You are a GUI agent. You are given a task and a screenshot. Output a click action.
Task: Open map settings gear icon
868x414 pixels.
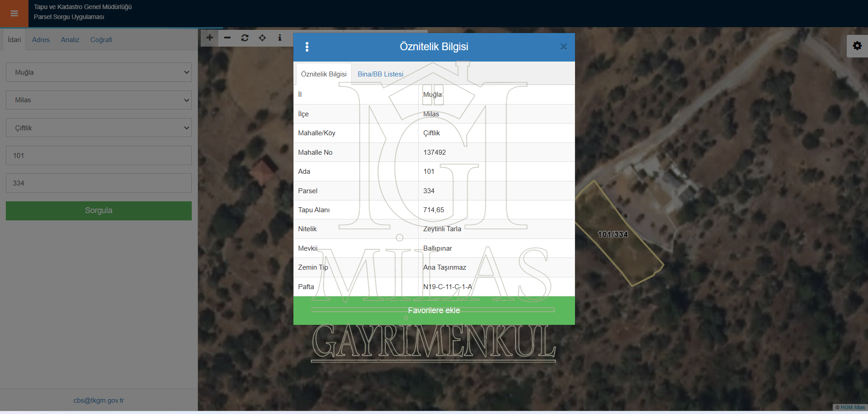[x=857, y=46]
